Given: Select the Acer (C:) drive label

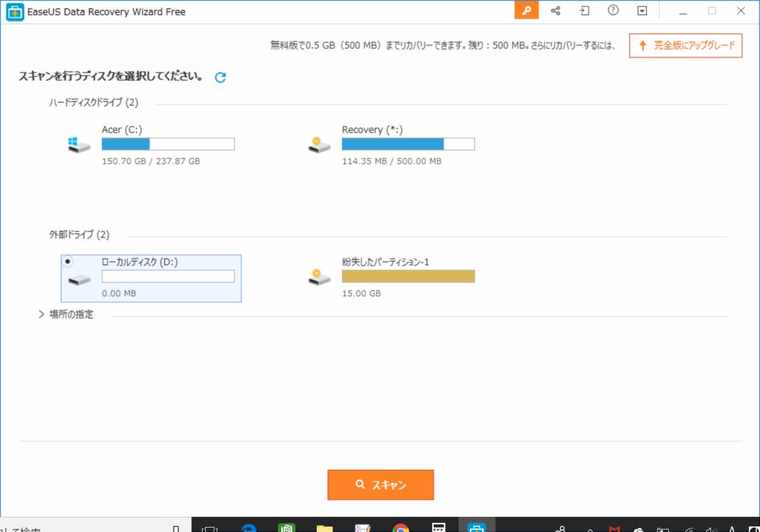Looking at the screenshot, I should (x=122, y=130).
